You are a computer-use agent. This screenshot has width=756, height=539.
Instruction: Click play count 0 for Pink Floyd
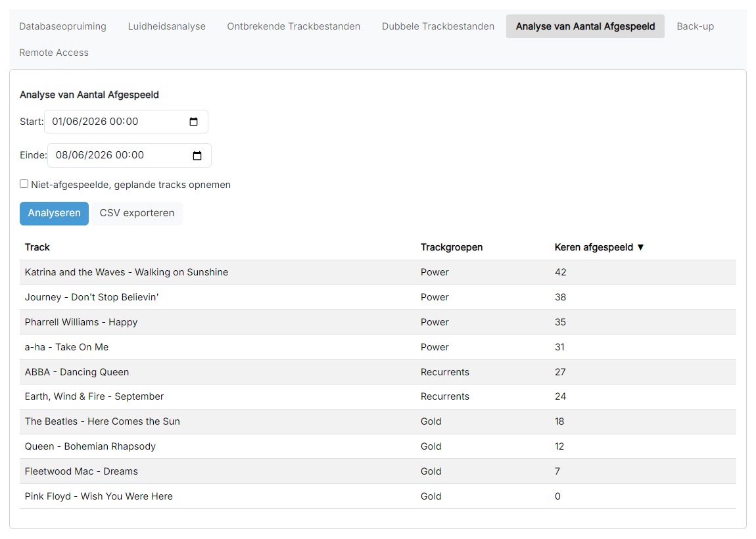pyautogui.click(x=557, y=496)
